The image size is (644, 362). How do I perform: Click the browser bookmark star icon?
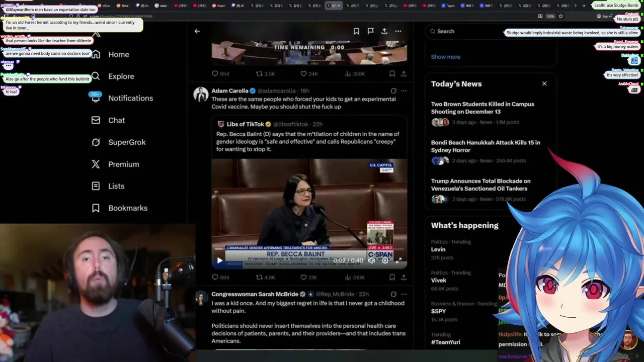[x=560, y=16]
